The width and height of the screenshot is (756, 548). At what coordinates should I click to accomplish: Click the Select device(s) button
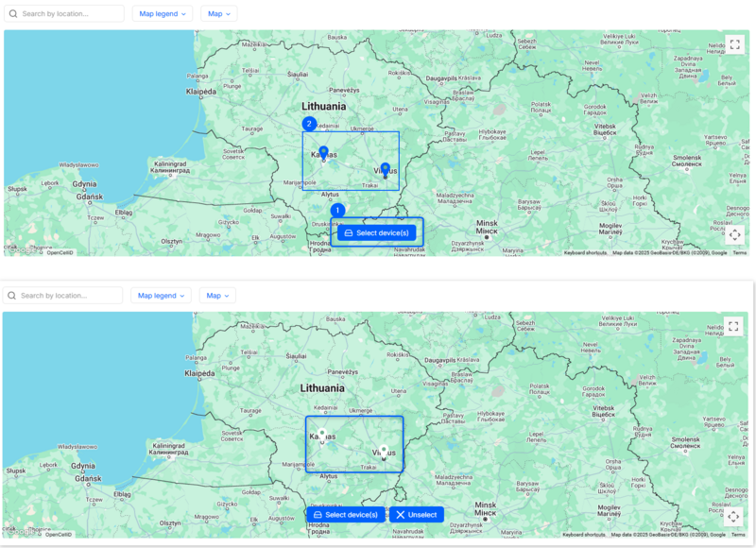tap(377, 231)
